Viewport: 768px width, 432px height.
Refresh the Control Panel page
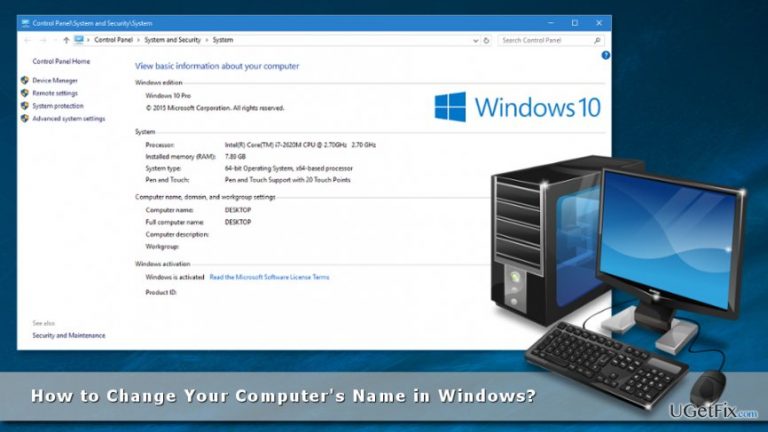click(x=486, y=40)
